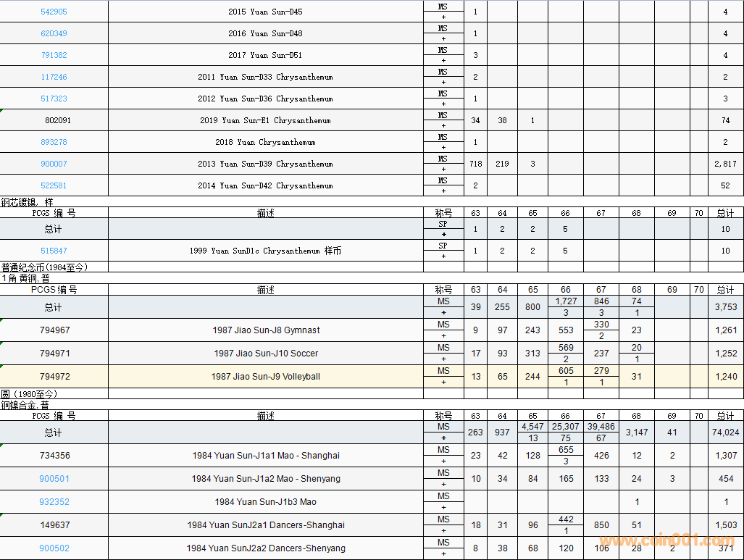Click PCGS number 802091 cell
The height and width of the screenshot is (560, 744).
58,120
